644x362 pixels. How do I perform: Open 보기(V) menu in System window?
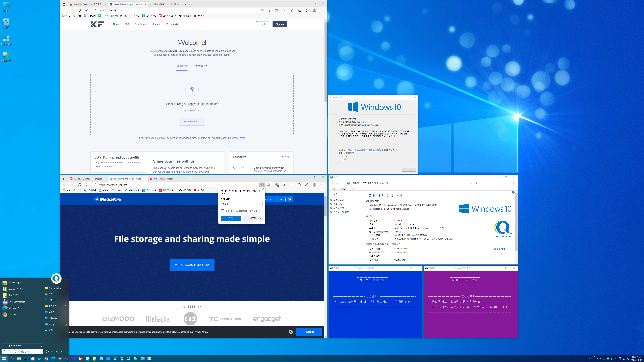[352, 189]
